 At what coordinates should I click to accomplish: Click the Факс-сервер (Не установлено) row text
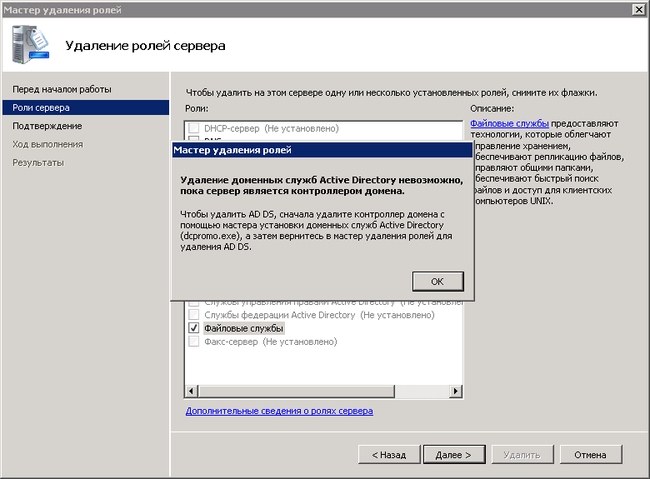270,342
